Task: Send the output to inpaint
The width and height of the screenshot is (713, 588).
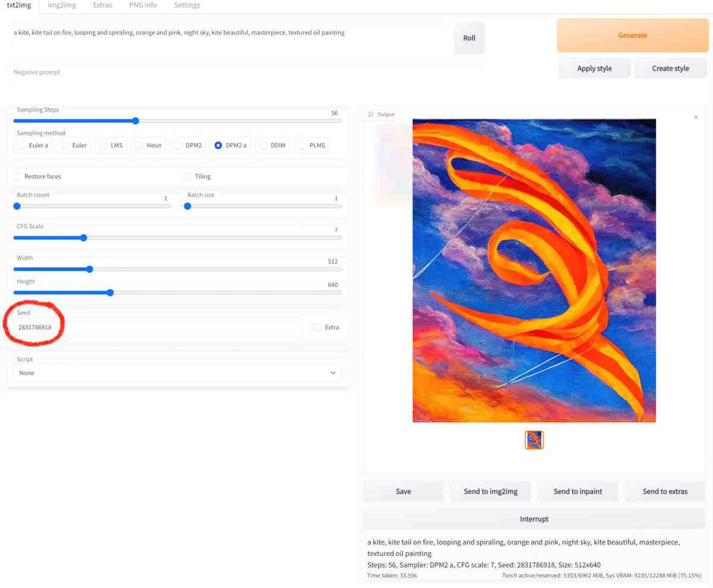Action: pos(578,491)
